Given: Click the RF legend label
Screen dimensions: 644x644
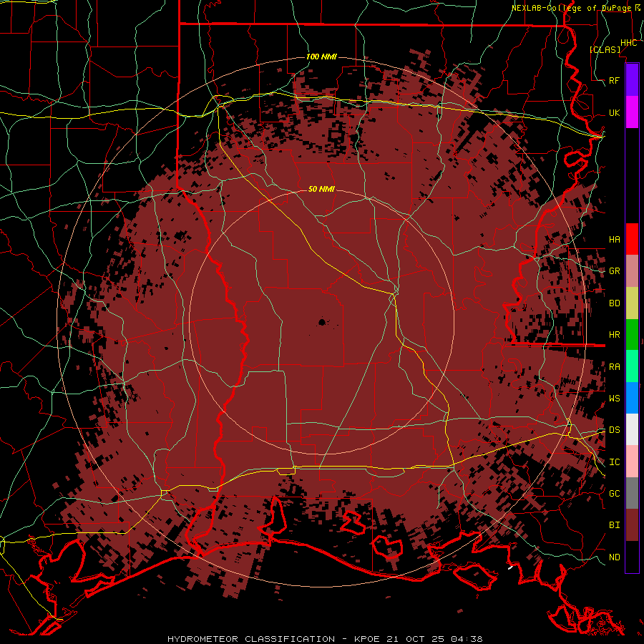Looking at the screenshot, I should click(x=615, y=80).
